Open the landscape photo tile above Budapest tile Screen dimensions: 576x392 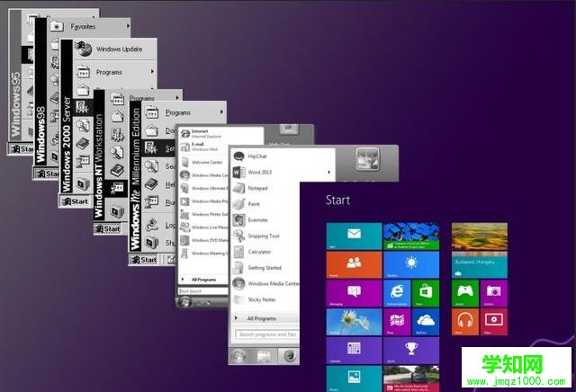[x=480, y=236]
